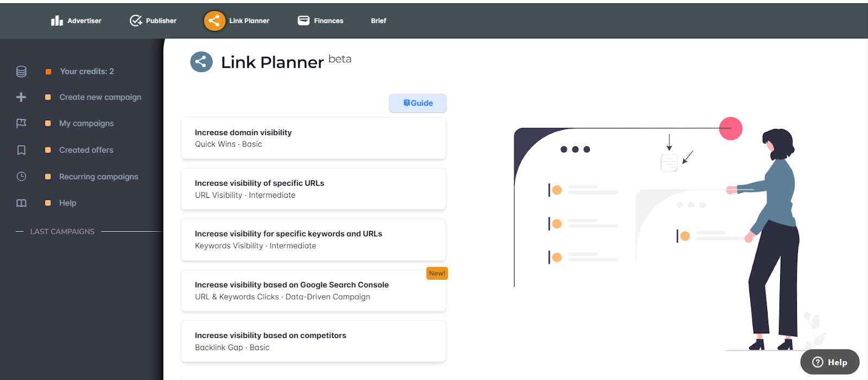The height and width of the screenshot is (380, 868).
Task: Open the floating Help button
Action: 829,362
